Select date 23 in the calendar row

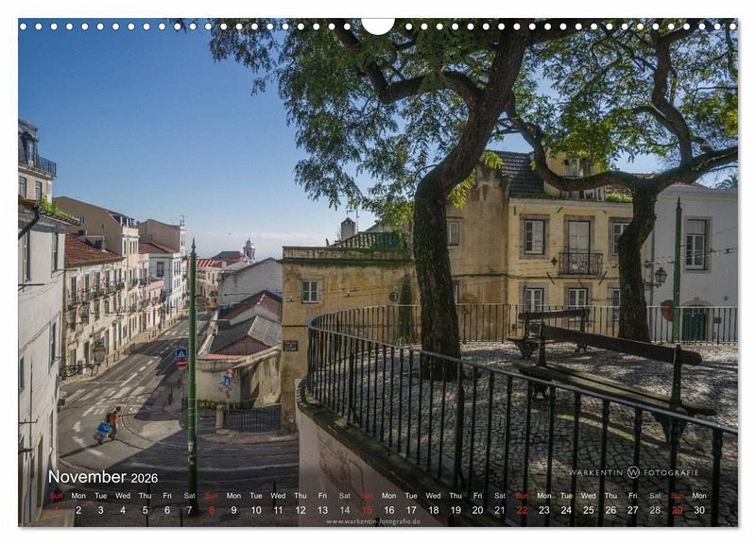point(544,510)
